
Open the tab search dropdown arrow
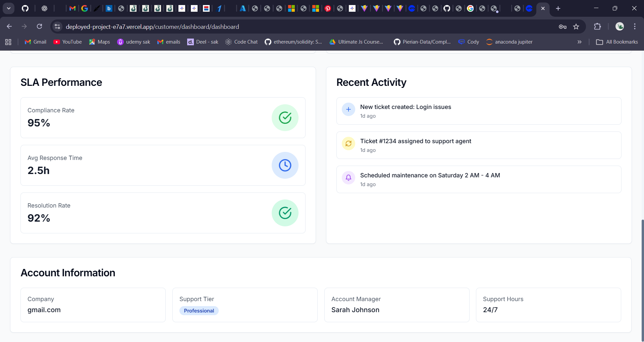pos(8,8)
